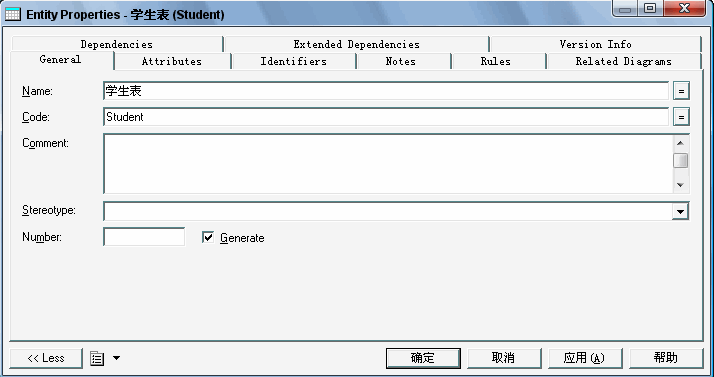714x377 pixels.
Task: Click the Comment scrollbar down arrow
Action: pos(680,184)
